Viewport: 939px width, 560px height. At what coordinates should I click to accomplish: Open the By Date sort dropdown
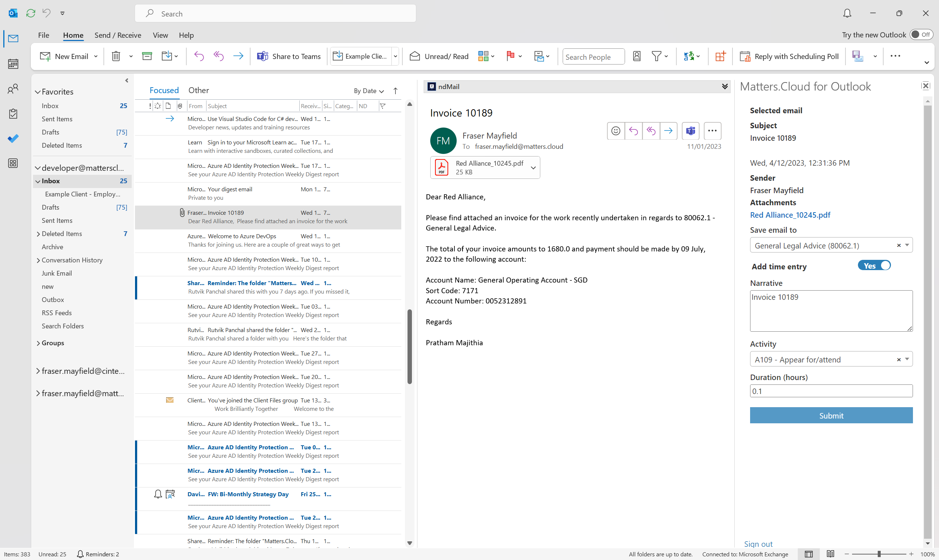point(369,91)
